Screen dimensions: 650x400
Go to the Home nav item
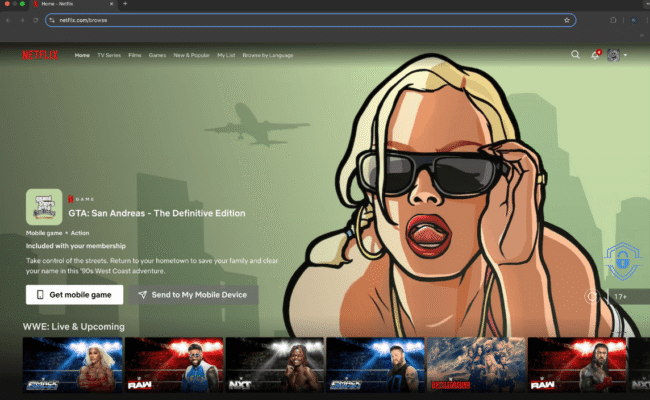tap(82, 55)
